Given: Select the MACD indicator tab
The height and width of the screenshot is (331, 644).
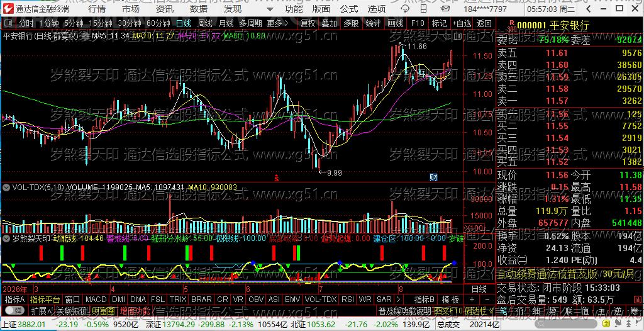Looking at the screenshot, I should pos(96,300).
